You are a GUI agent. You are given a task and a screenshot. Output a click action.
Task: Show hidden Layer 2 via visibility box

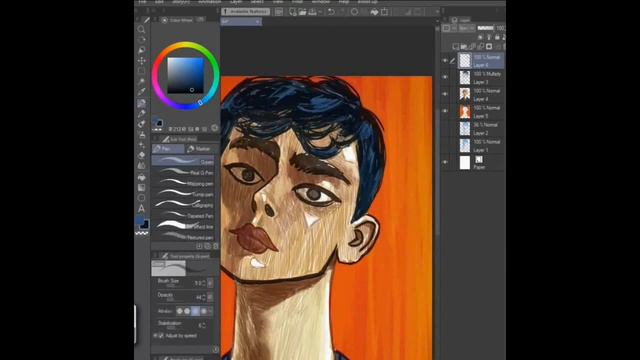[x=445, y=128]
